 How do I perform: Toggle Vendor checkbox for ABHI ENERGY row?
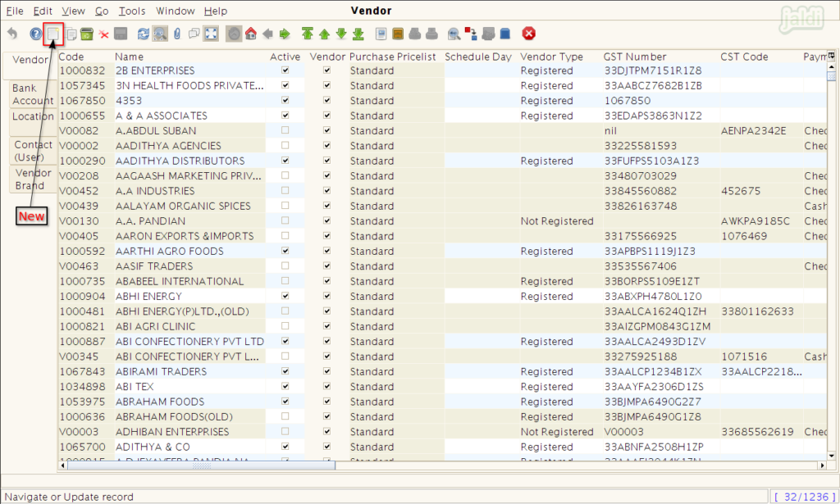[326, 296]
